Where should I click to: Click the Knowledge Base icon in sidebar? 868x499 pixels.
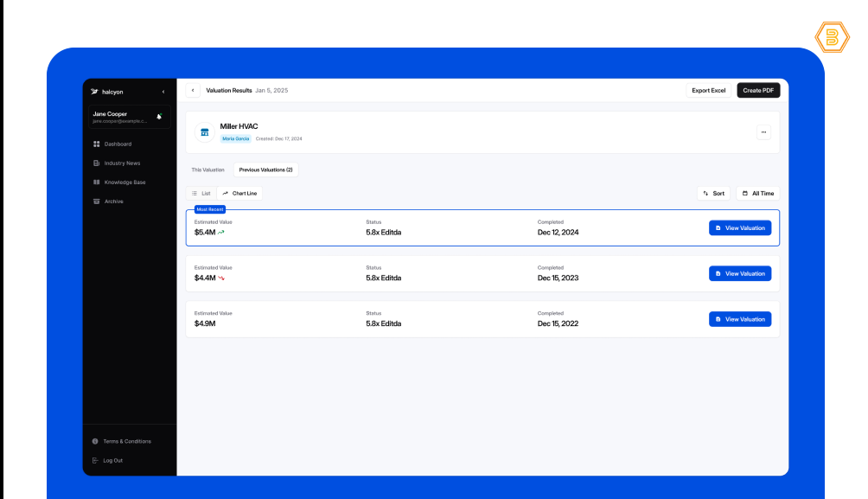96,182
